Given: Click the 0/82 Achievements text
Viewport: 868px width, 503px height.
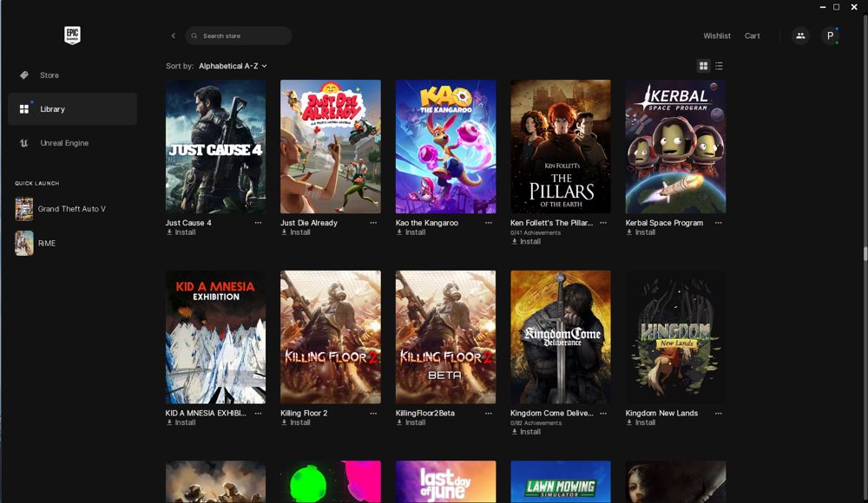Looking at the screenshot, I should [x=536, y=423].
